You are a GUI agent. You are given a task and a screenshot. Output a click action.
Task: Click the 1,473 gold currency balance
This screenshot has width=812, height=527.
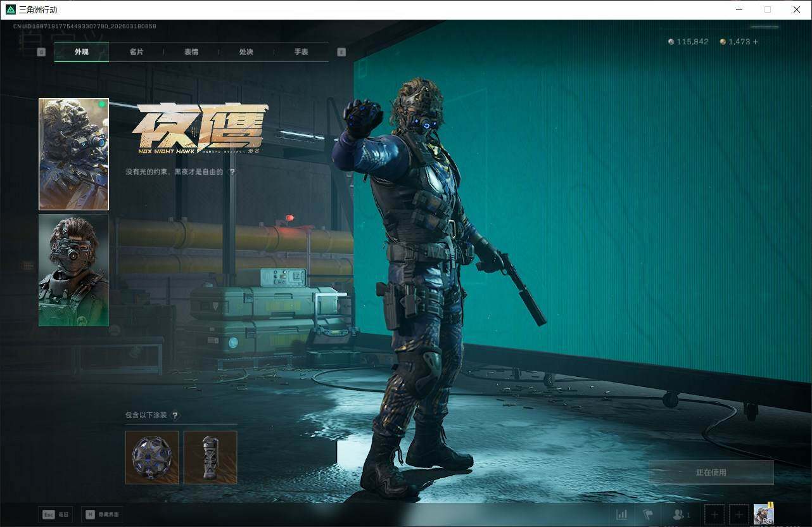[735, 42]
